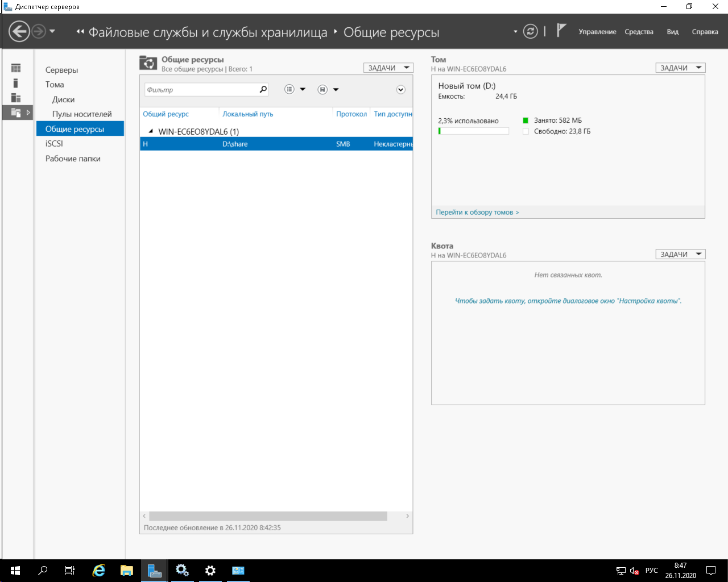Switch to Server Manager taskbar icon

point(154,571)
